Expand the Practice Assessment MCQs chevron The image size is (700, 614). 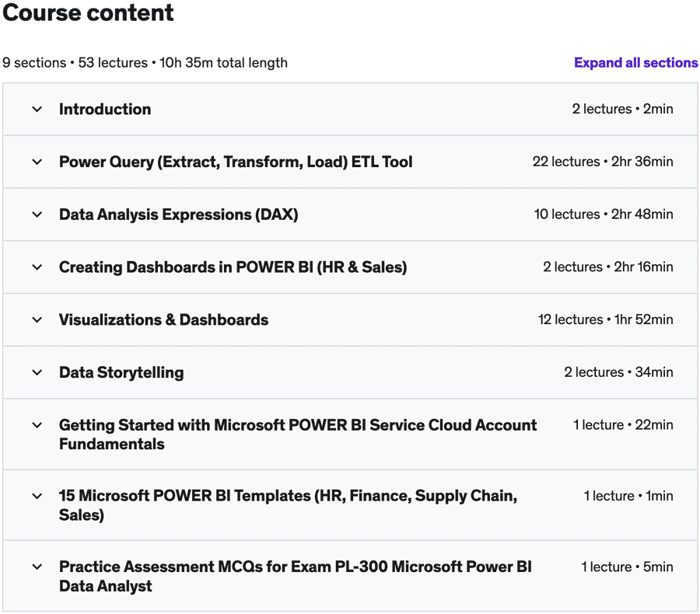click(37, 567)
